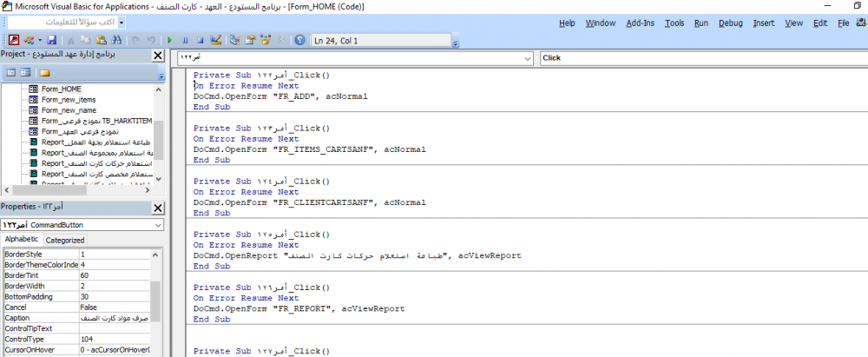Click the Copy toolbar icon
868x357 pixels.
(86, 40)
